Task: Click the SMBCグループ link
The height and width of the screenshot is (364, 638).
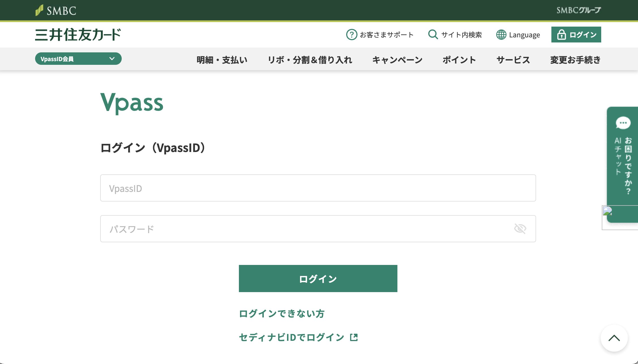Action: [579, 10]
